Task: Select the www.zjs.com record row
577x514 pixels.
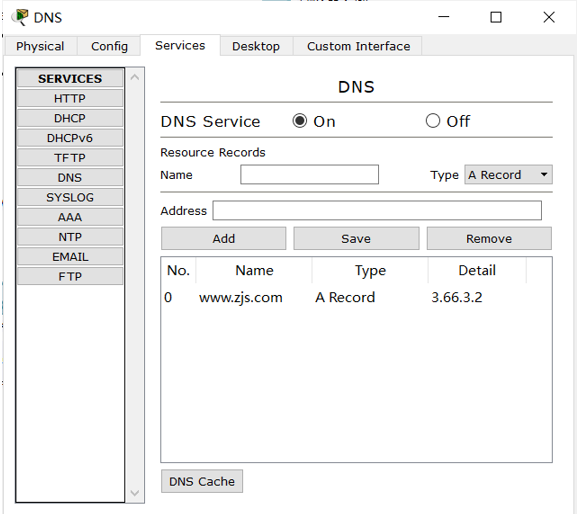Action: 356,297
